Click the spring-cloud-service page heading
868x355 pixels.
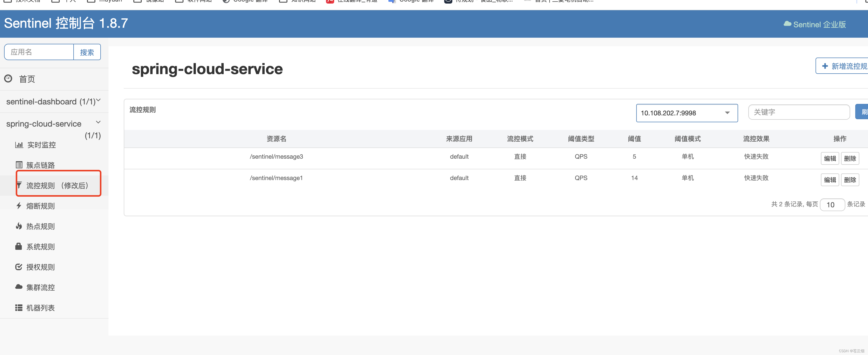click(x=207, y=69)
